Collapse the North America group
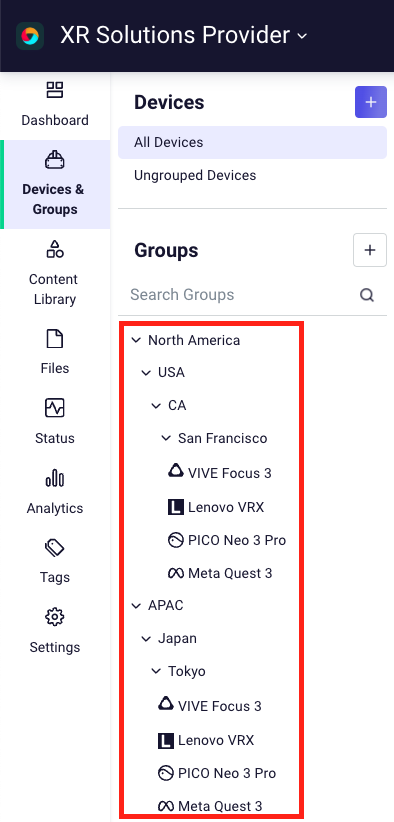 (136, 340)
